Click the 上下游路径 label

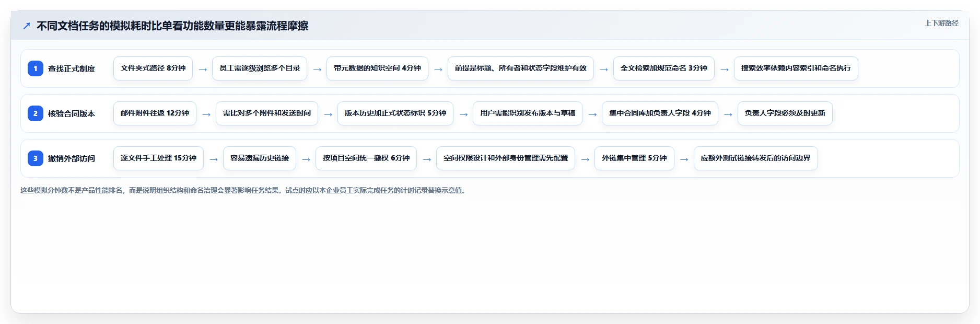(x=941, y=23)
